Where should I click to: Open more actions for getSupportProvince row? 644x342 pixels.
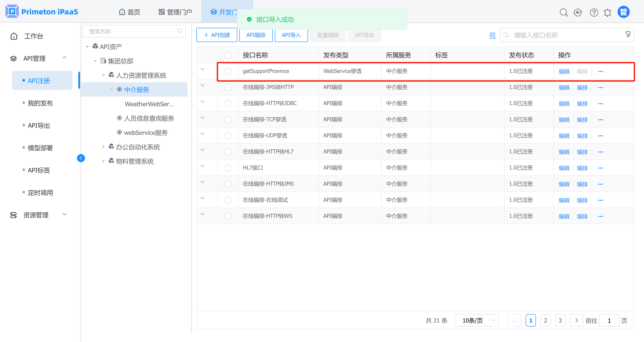[x=601, y=72]
